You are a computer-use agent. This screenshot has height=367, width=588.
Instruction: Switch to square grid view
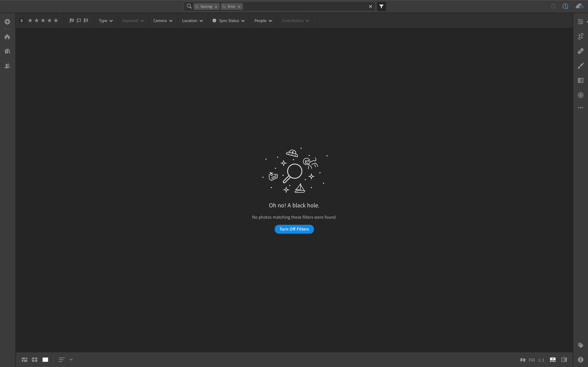35,360
